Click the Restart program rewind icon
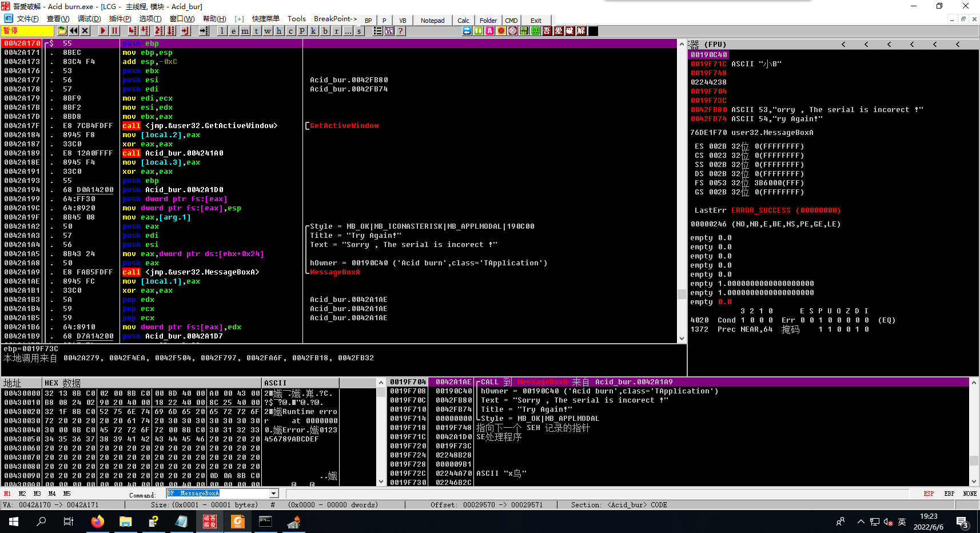 tap(74, 31)
